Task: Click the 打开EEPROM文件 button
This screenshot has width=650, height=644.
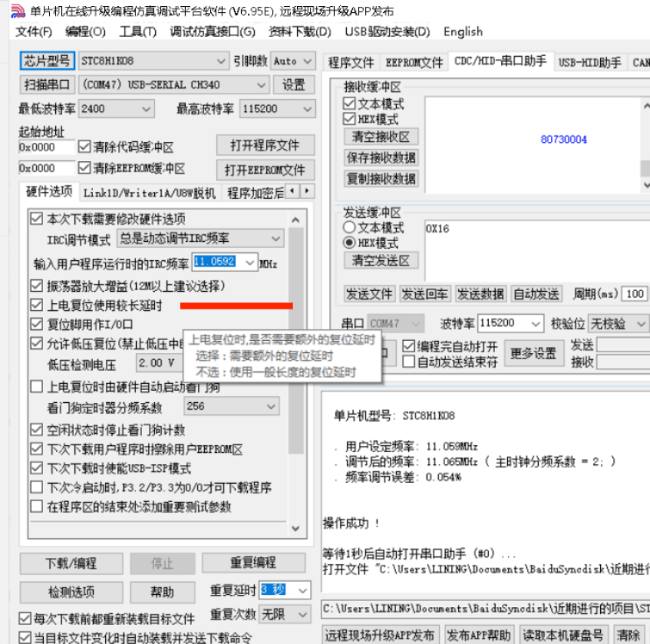Action: 266,169
